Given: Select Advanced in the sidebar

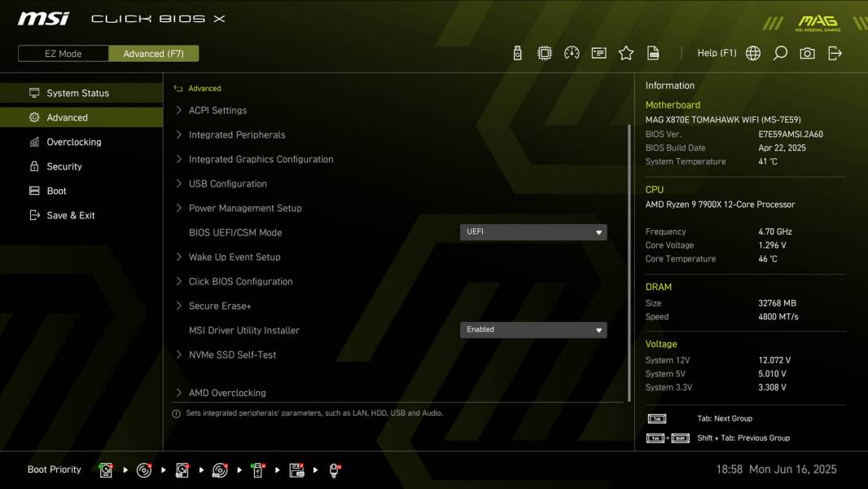Looking at the screenshot, I should 81,117.
